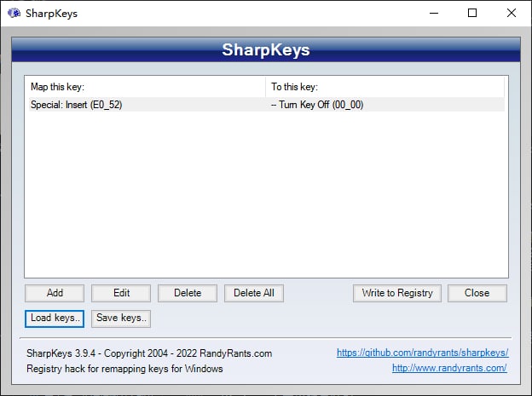
Task: Open Edit for the key mapping
Action: (x=121, y=293)
